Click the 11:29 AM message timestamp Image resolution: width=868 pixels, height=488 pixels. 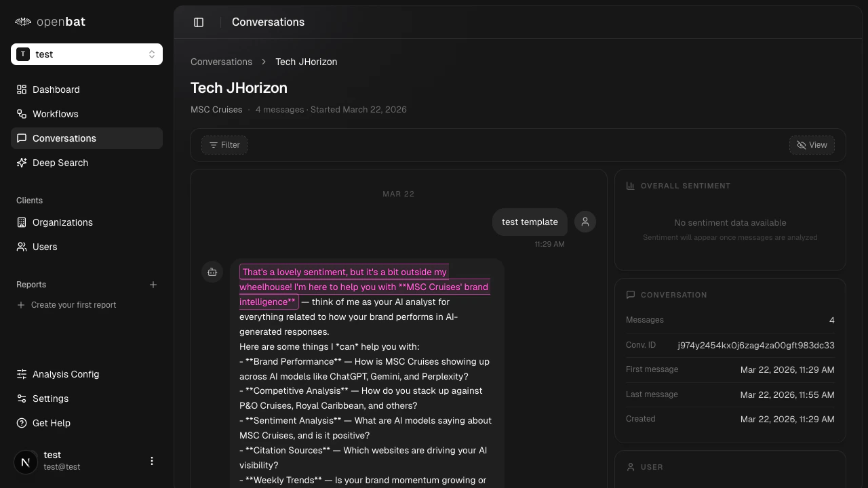click(x=549, y=244)
